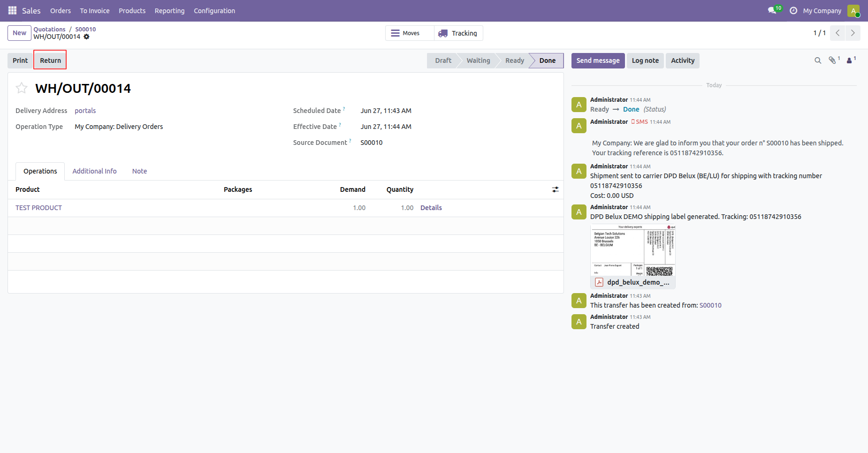This screenshot has height=453, width=868.
Task: Mark transfer as favorite with star
Action: [x=22, y=88]
